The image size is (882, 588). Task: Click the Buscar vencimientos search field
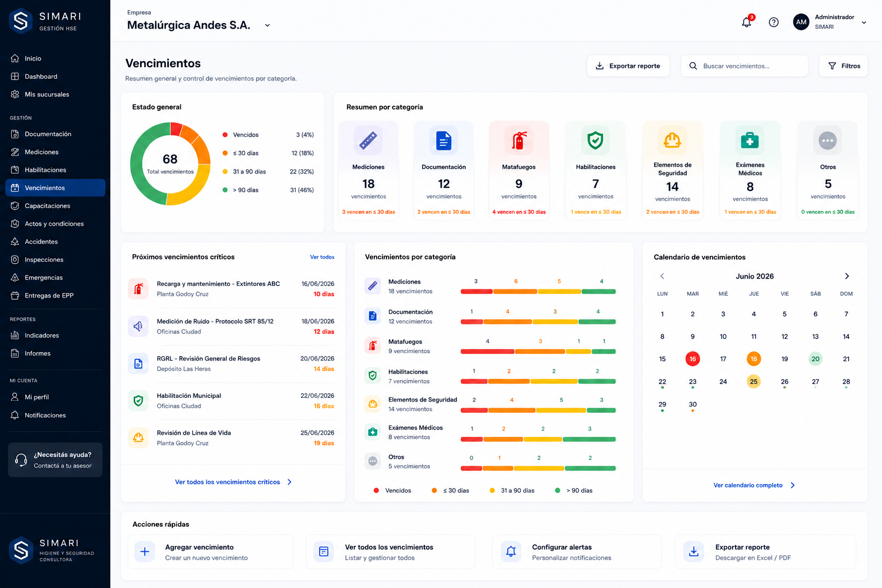pos(744,66)
